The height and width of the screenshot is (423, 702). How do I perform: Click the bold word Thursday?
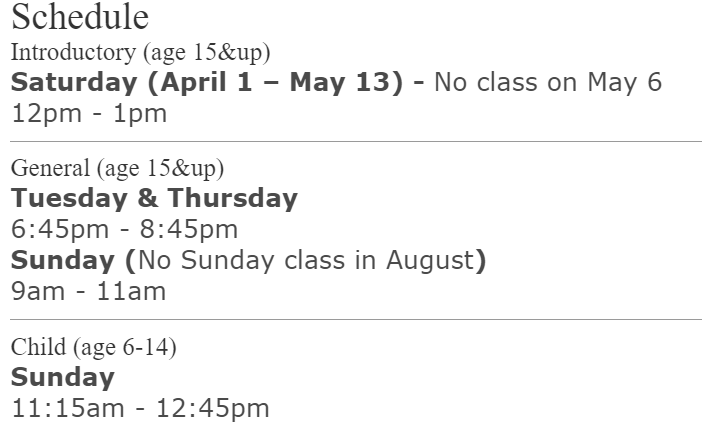[x=232, y=198]
